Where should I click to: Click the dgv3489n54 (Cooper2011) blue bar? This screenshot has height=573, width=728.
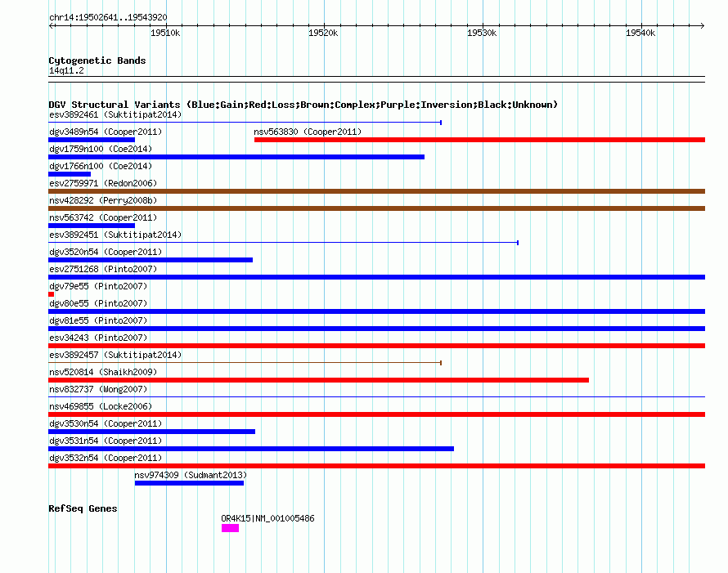pos(92,140)
